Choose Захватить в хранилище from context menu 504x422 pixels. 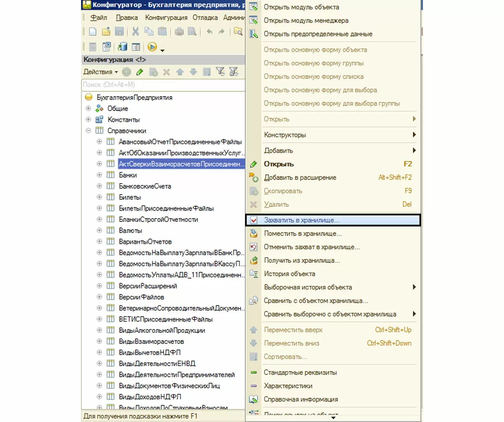click(x=333, y=220)
